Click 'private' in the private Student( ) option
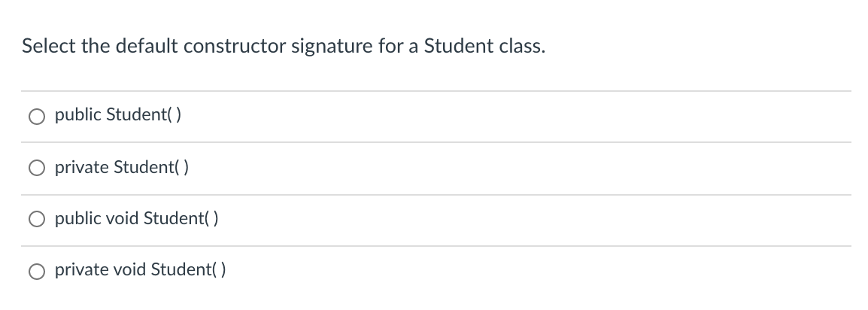 (81, 167)
